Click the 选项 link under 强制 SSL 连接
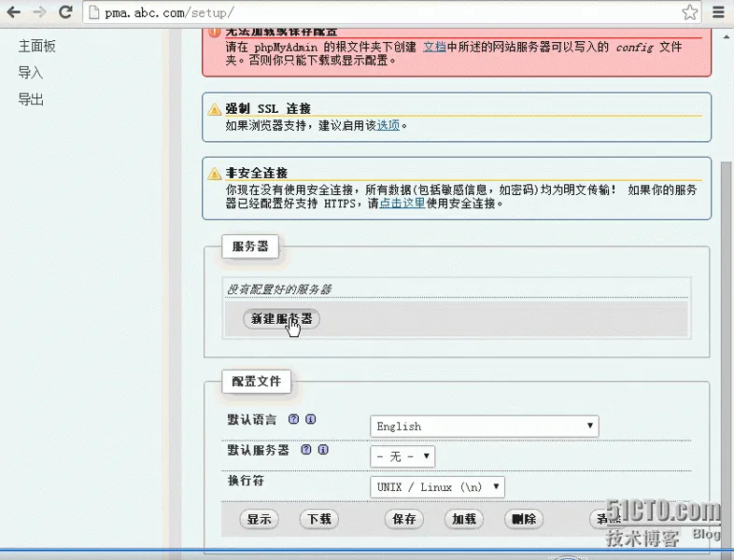Viewport: 734px width, 560px height. (x=388, y=125)
